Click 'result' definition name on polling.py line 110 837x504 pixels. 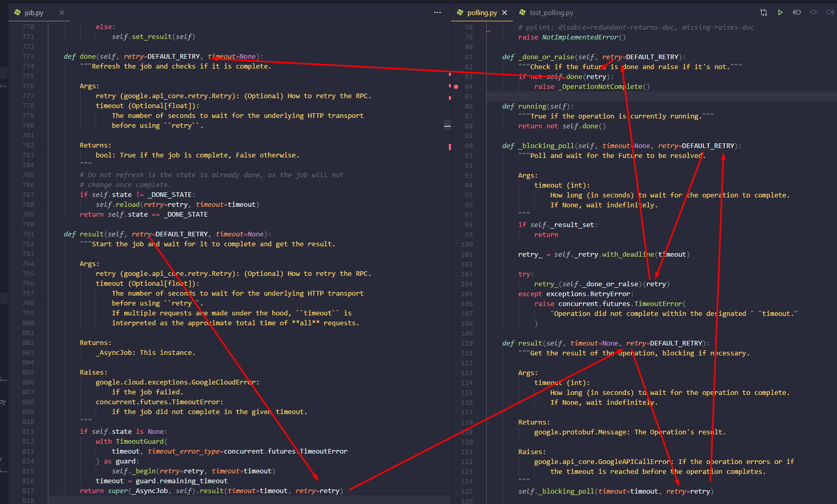pos(530,343)
